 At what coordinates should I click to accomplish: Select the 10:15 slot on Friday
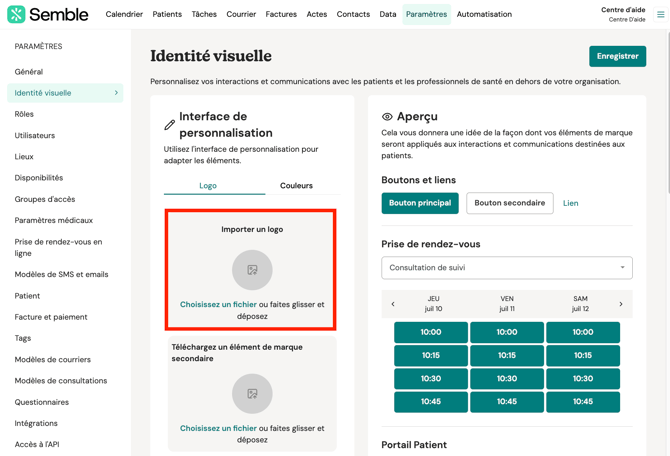point(507,355)
